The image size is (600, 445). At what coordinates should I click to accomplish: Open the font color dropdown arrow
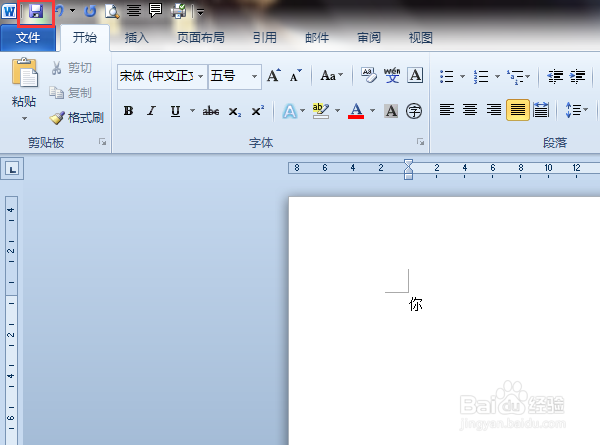tap(372, 111)
